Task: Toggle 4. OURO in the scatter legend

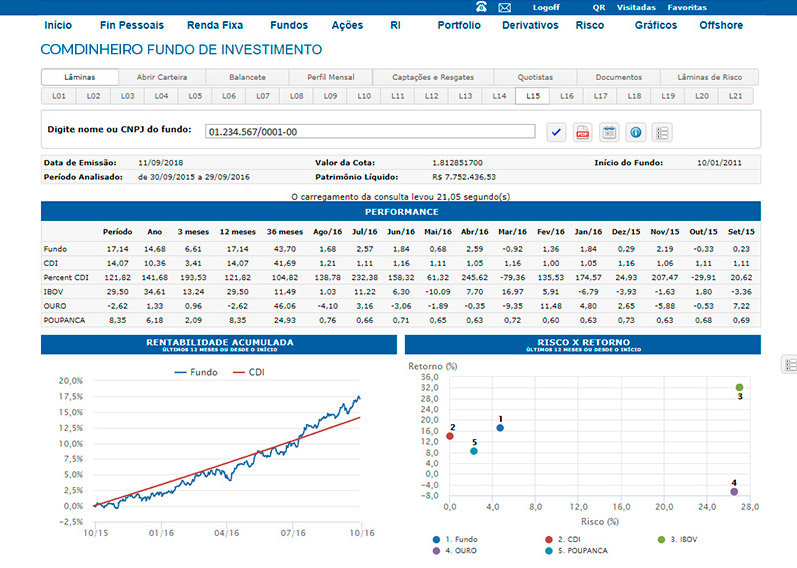Action: point(454,551)
